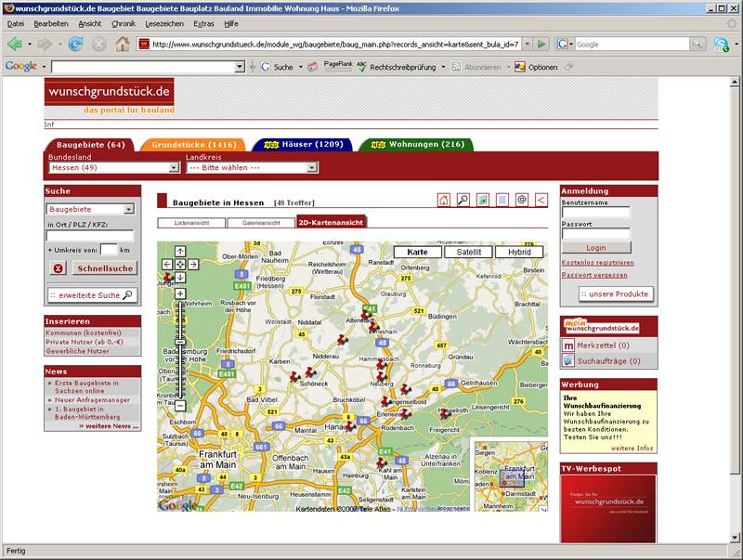Open the Bundesland dropdown showing Hessen (49)

click(x=113, y=168)
